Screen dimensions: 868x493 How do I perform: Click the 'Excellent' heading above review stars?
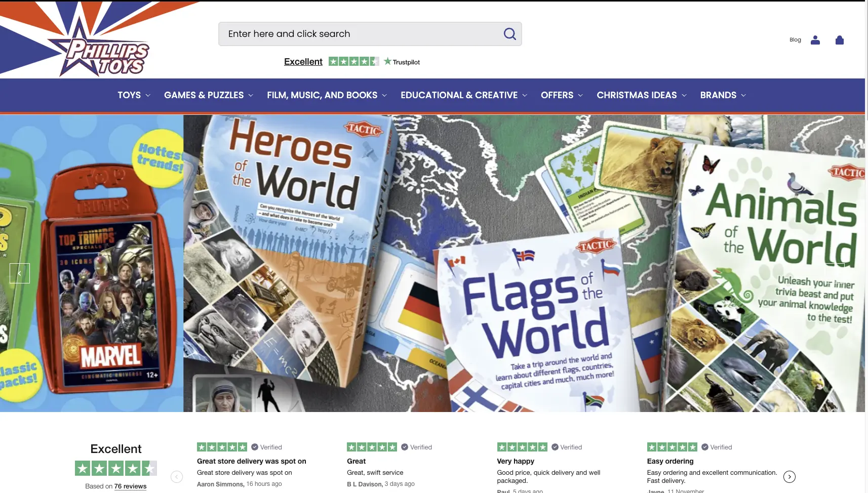pos(116,449)
